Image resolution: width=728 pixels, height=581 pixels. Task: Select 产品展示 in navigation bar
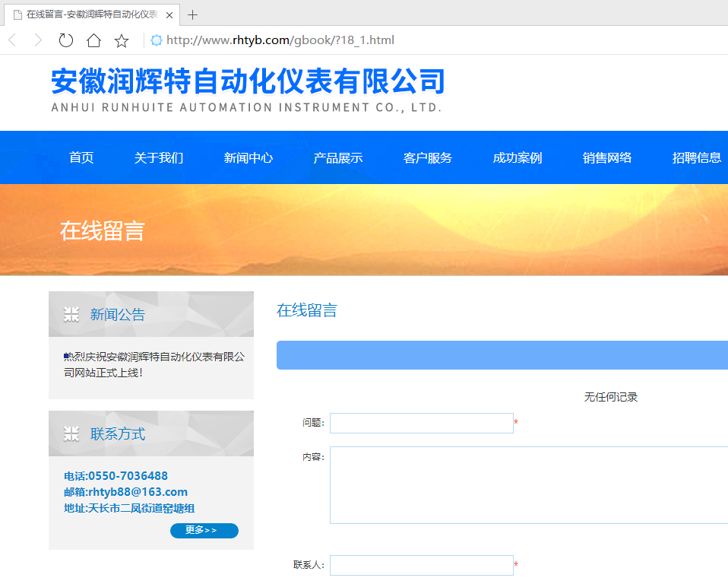tap(338, 157)
